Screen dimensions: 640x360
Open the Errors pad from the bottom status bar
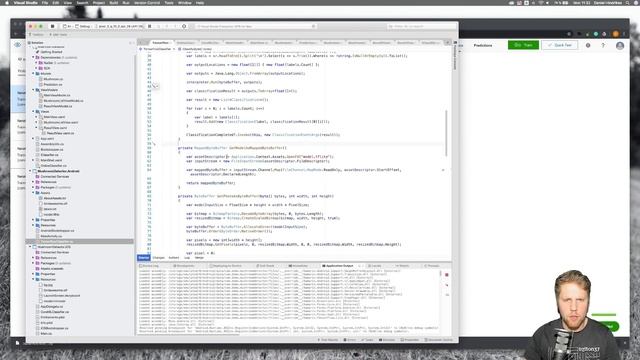(349, 340)
